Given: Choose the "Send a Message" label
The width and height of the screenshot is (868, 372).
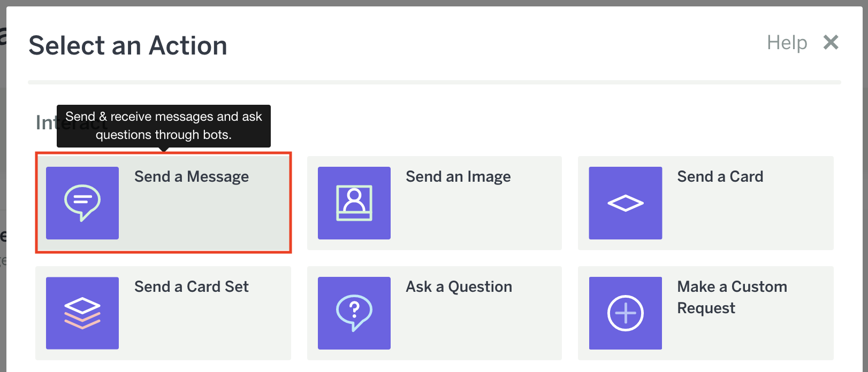Looking at the screenshot, I should click(192, 177).
